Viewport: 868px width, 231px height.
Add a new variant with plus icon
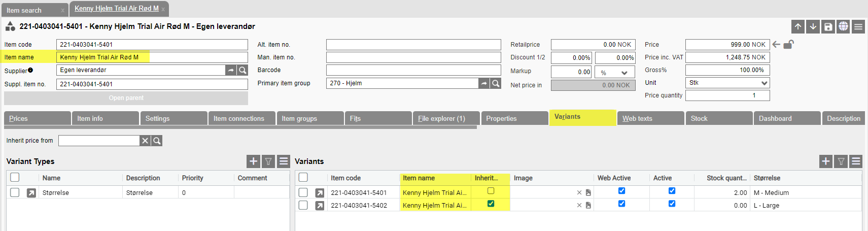[x=826, y=161]
